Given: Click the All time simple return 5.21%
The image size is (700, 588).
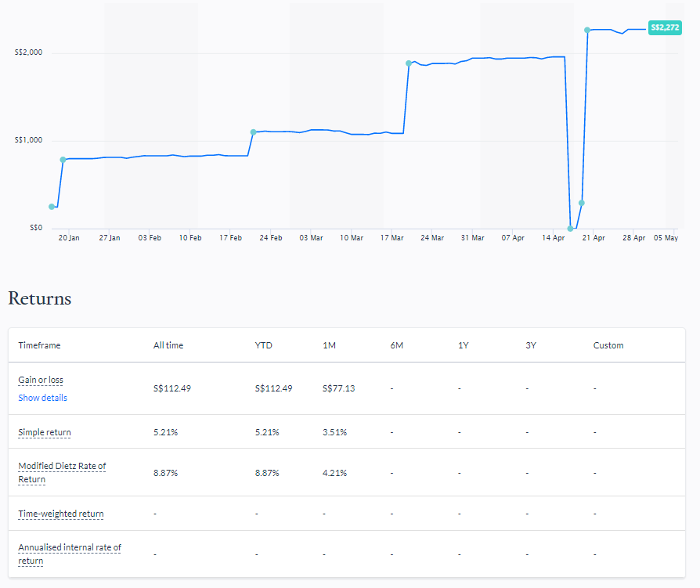Looking at the screenshot, I should [x=166, y=432].
